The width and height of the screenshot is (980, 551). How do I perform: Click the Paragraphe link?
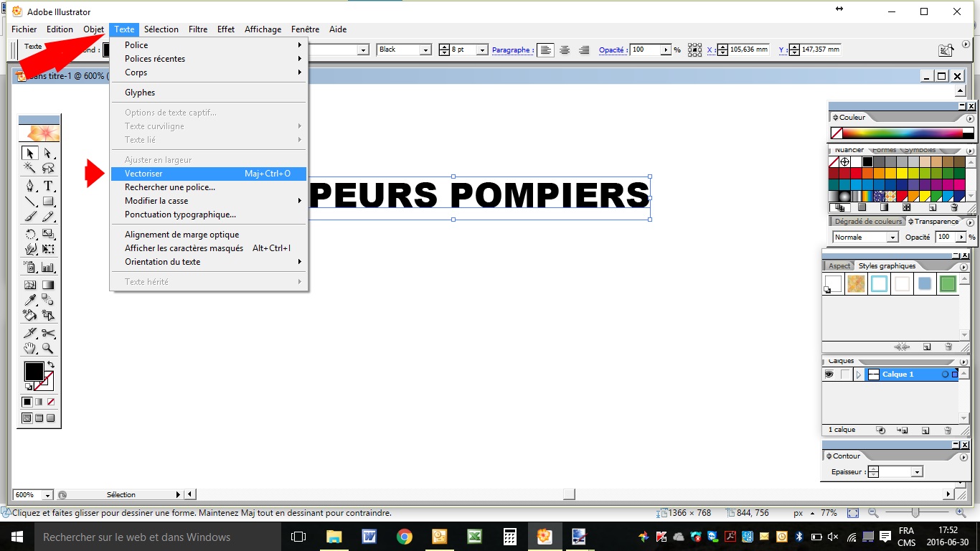tap(512, 50)
